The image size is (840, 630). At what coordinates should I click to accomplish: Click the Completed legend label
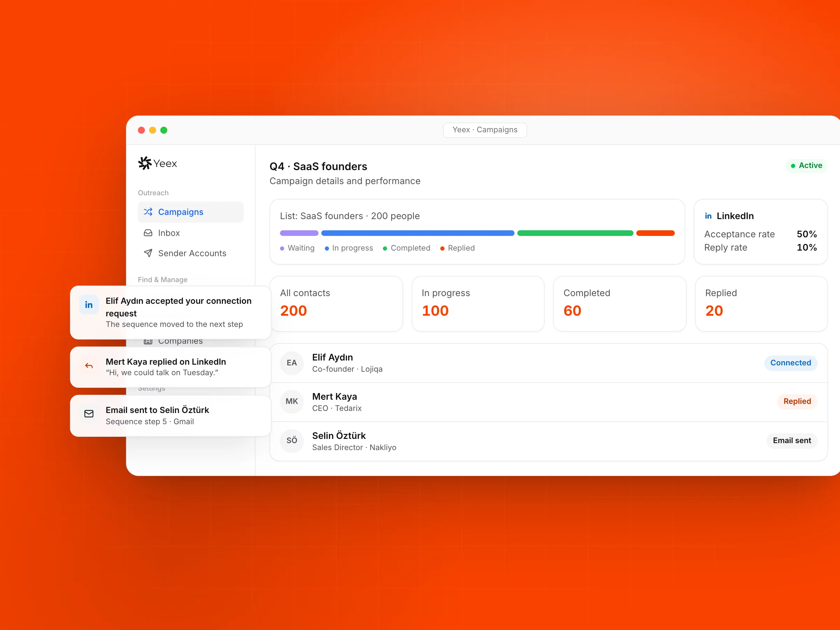click(x=411, y=248)
